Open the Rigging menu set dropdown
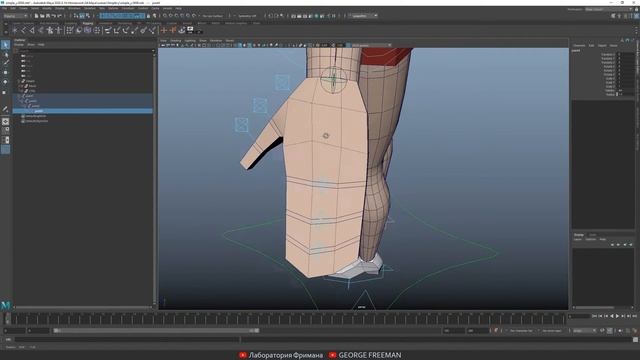The height and width of the screenshot is (360, 640). (x=16, y=16)
